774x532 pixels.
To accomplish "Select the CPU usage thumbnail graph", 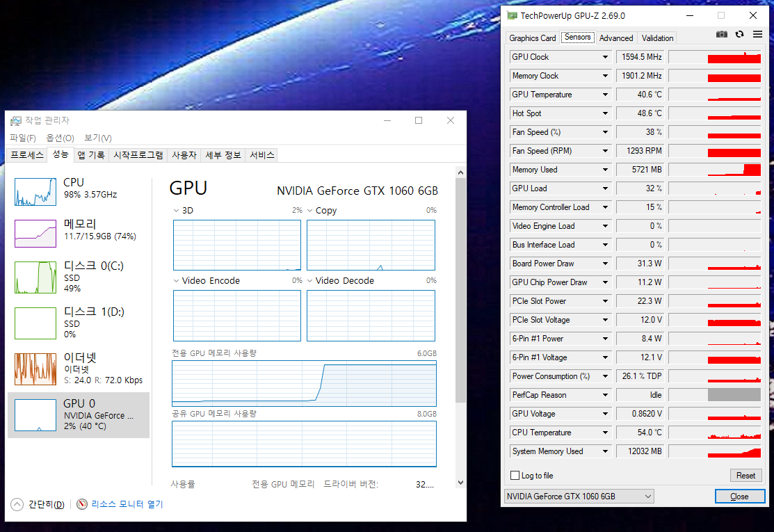I will 35,192.
